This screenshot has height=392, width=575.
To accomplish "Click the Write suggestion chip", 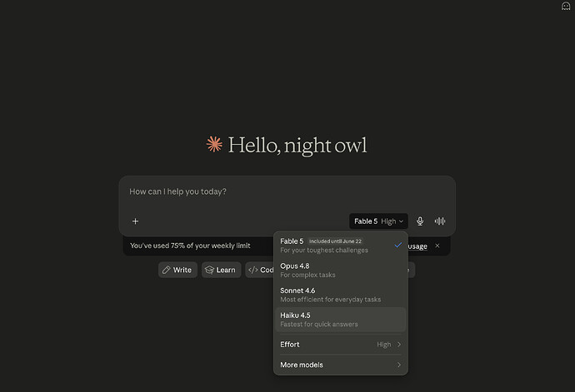I will 177,270.
